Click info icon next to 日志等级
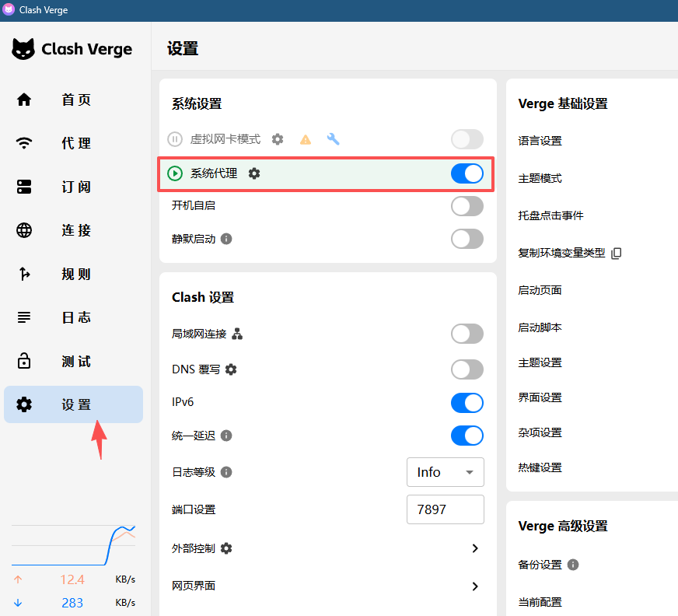The image size is (678, 616). pos(226,472)
